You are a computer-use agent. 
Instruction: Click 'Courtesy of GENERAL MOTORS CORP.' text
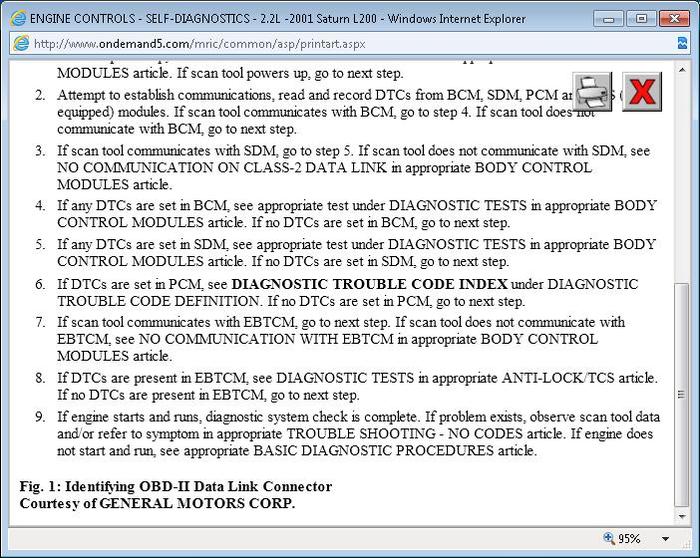[x=157, y=503]
